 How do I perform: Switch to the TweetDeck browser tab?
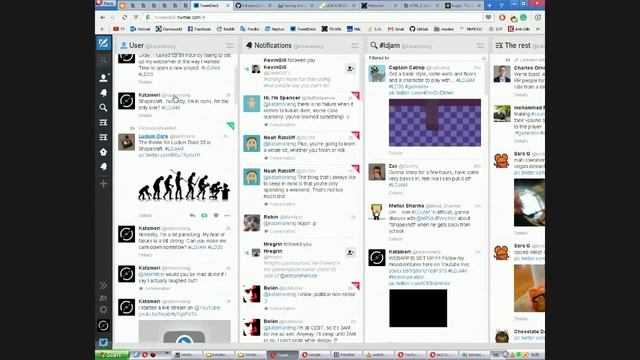pyautogui.click(x=211, y=5)
